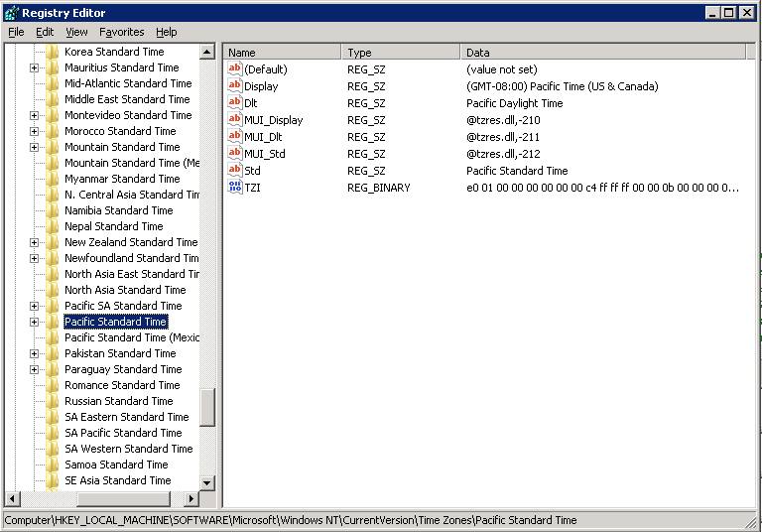Expand the Mauritius Standard Time key
The image size is (762, 532).
pyautogui.click(x=34, y=67)
